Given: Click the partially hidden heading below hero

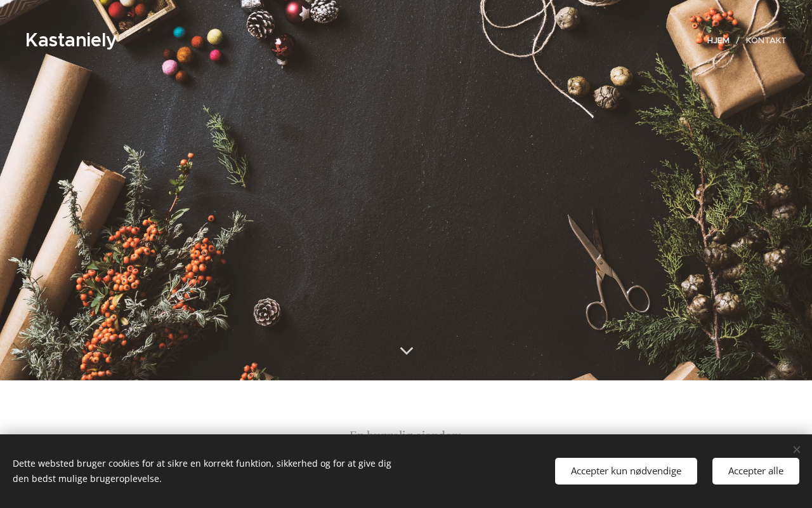Looking at the screenshot, I should (x=406, y=434).
